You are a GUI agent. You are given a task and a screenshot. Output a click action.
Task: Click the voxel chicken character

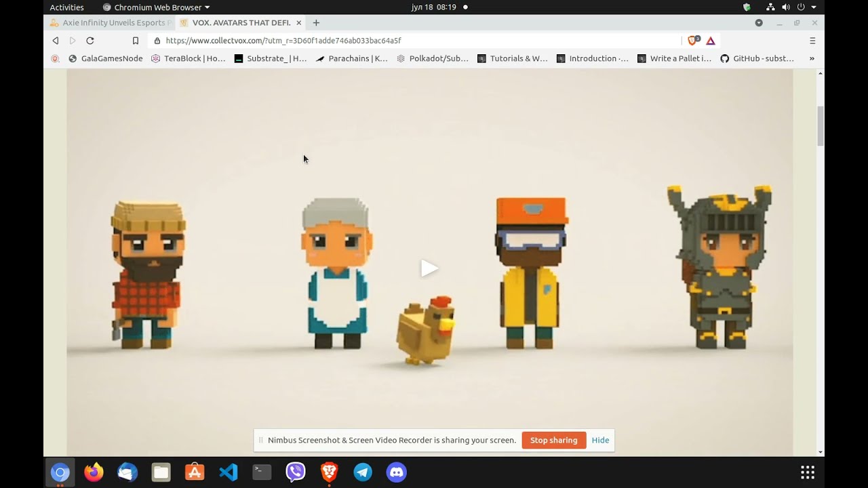426,330
